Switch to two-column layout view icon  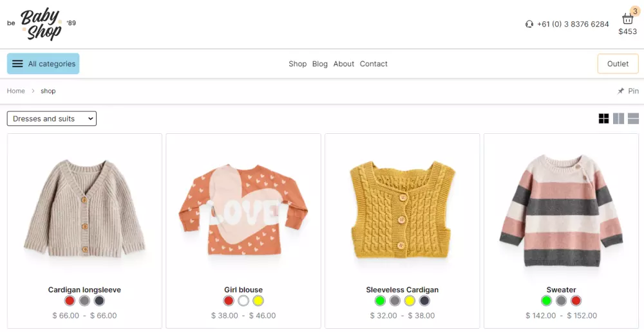[618, 118]
